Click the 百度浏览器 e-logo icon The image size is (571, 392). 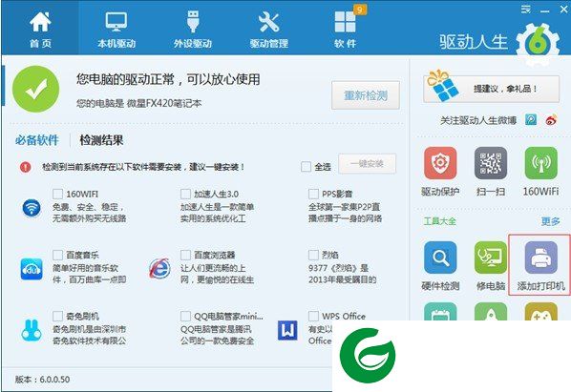point(159,269)
